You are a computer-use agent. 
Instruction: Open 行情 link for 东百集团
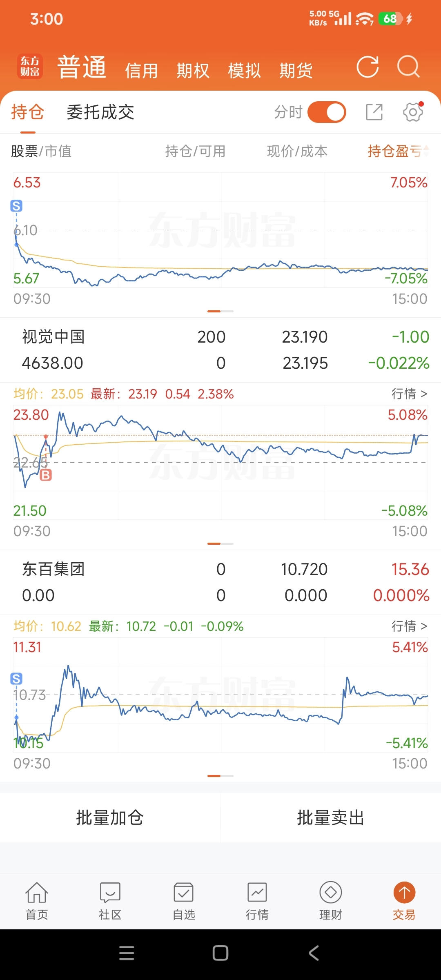click(x=409, y=626)
